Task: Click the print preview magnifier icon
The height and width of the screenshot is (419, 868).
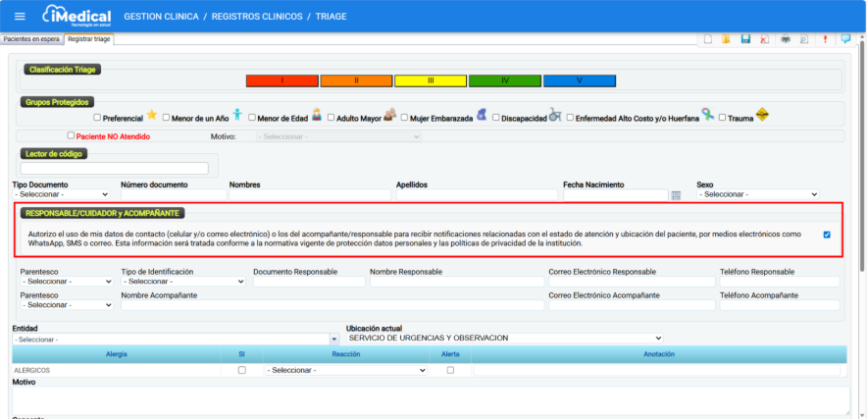Action: [x=804, y=39]
